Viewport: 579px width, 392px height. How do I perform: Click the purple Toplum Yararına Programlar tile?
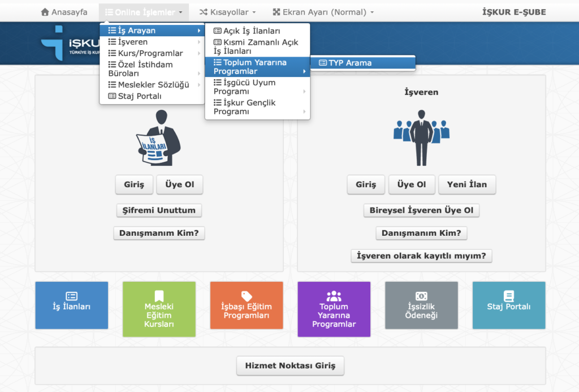coord(334,305)
